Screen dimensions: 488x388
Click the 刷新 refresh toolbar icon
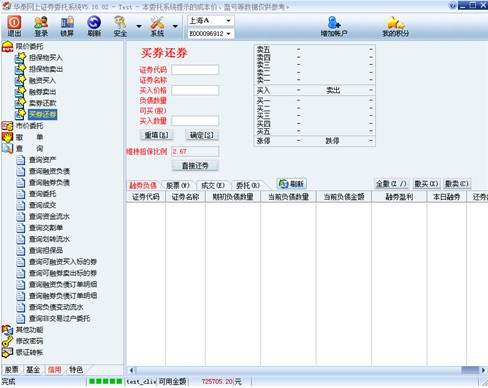click(94, 23)
